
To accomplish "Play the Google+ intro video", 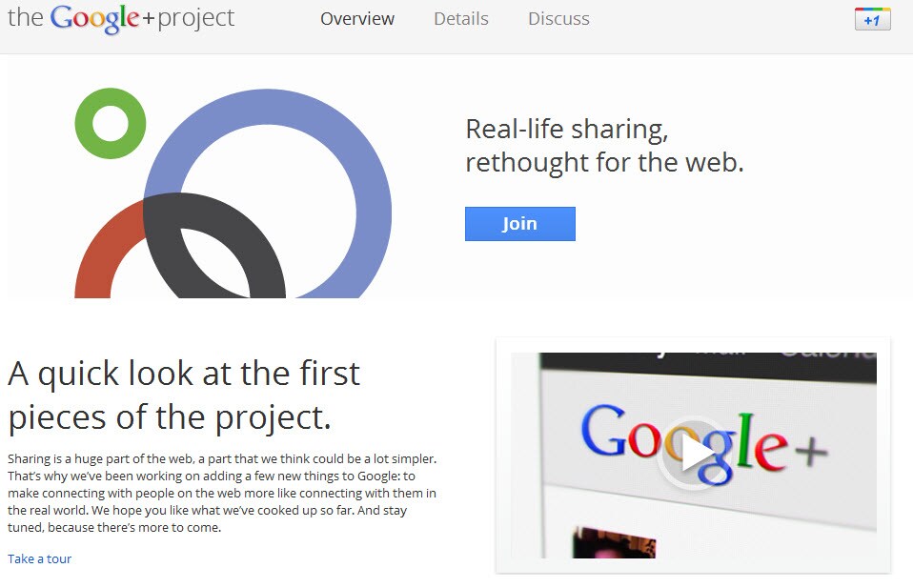I will [x=694, y=454].
